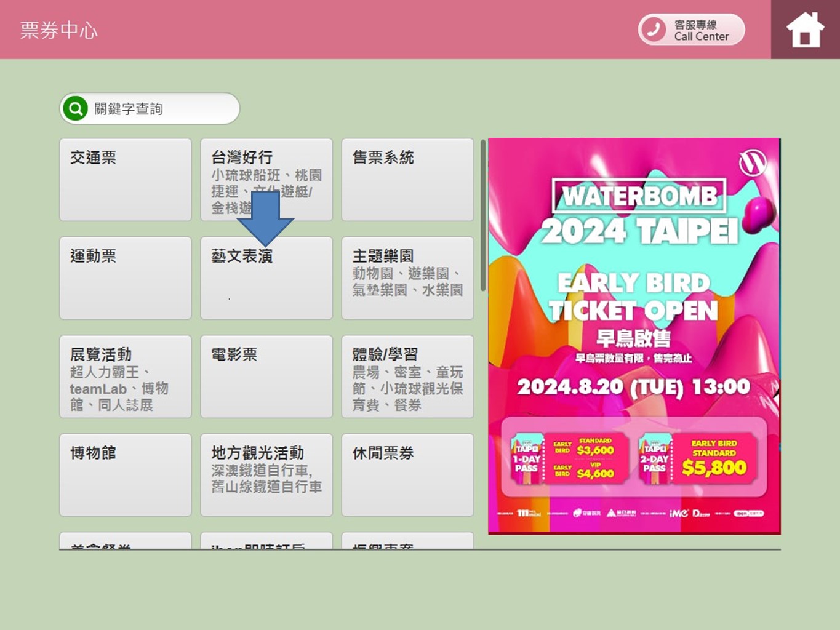
Task: Open the 客服專線 Call Center button
Action: (x=692, y=30)
